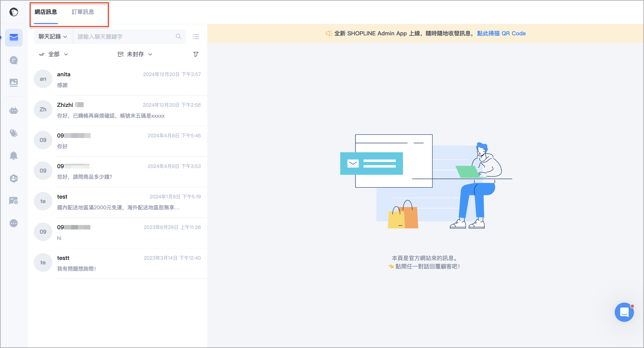Image resolution: width=644 pixels, height=348 pixels.
Task: Open the chat bubble icon in the sidebar
Action: [13, 60]
